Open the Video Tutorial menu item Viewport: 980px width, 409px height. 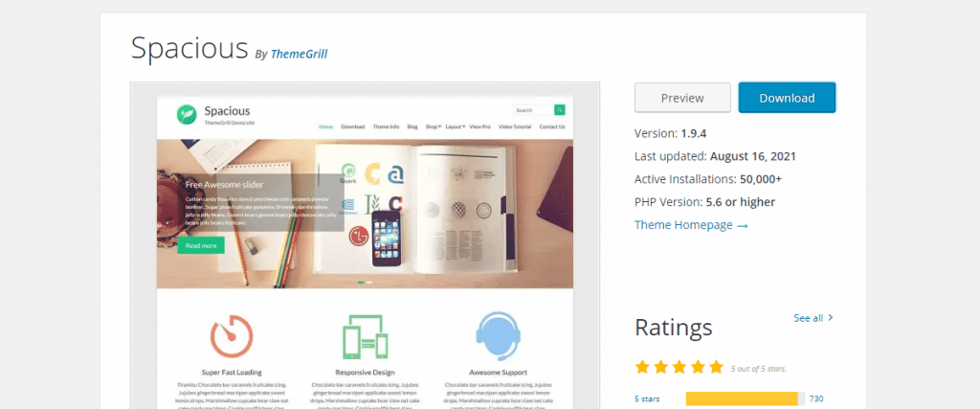click(514, 126)
